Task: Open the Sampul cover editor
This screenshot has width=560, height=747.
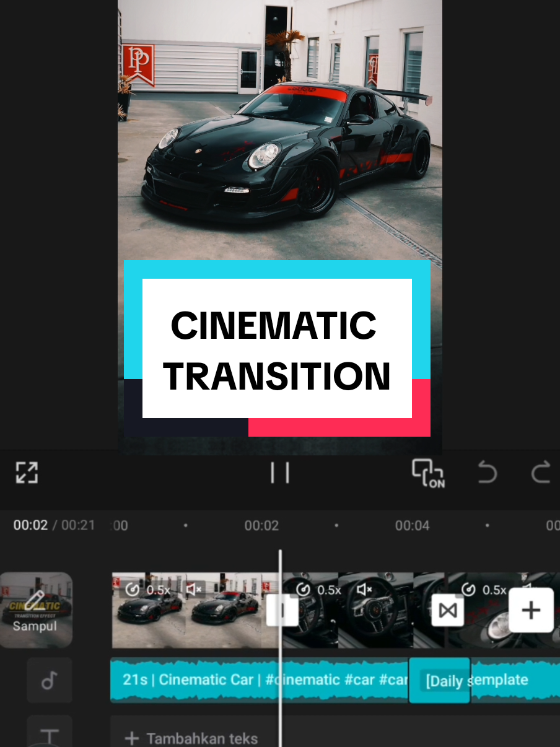Action: [x=36, y=610]
